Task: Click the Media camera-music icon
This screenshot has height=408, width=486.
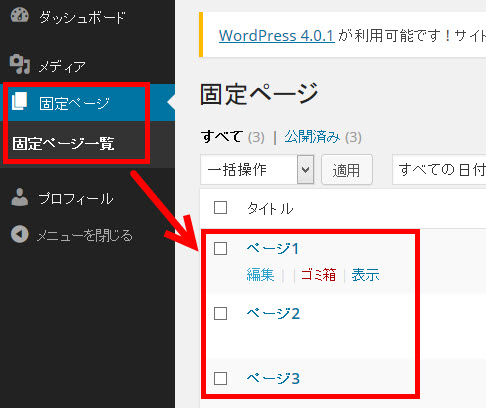Action: [20, 64]
